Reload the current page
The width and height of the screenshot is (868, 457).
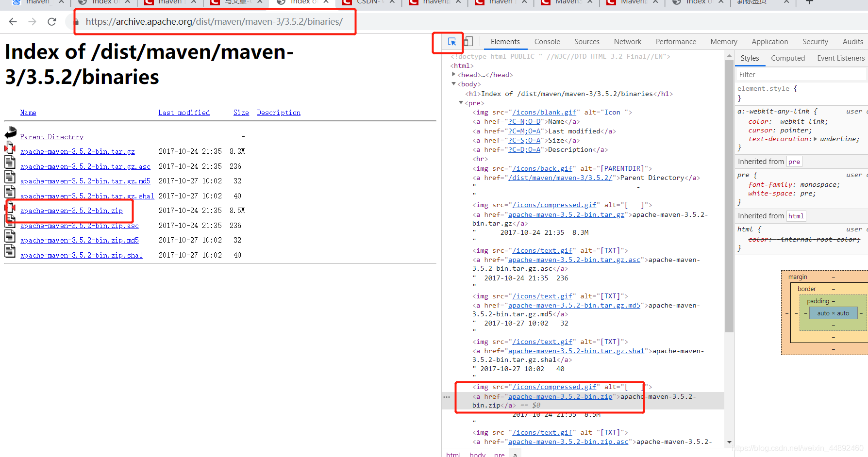(x=52, y=21)
